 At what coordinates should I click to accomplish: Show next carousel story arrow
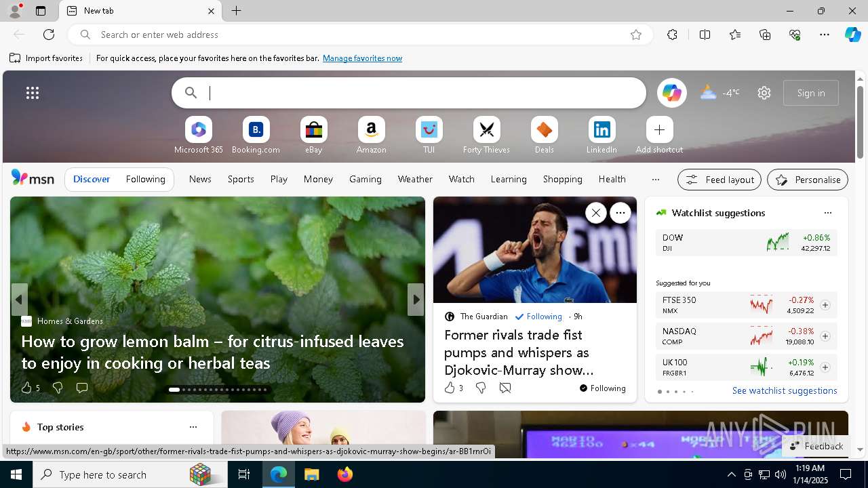click(416, 300)
